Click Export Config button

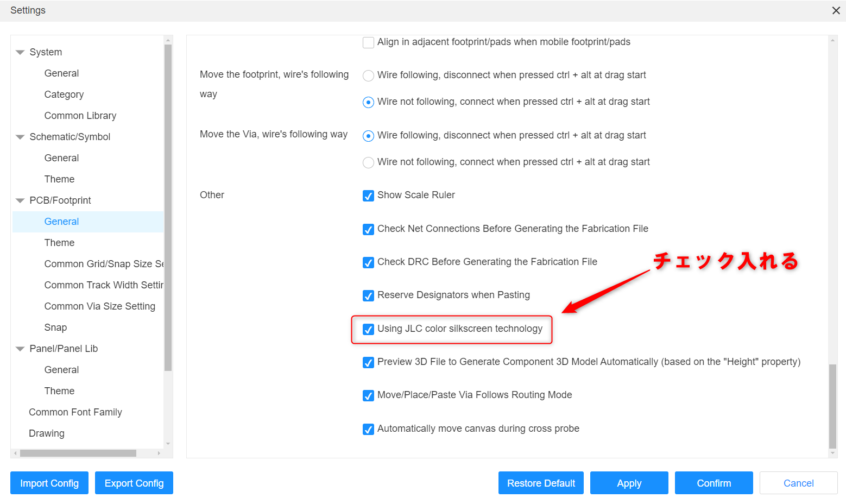134,483
